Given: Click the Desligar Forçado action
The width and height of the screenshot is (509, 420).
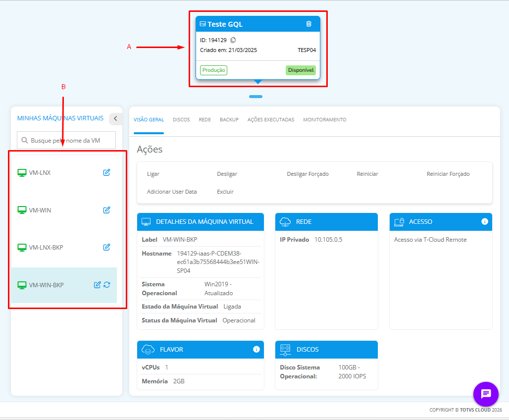Looking at the screenshot, I should (x=308, y=174).
